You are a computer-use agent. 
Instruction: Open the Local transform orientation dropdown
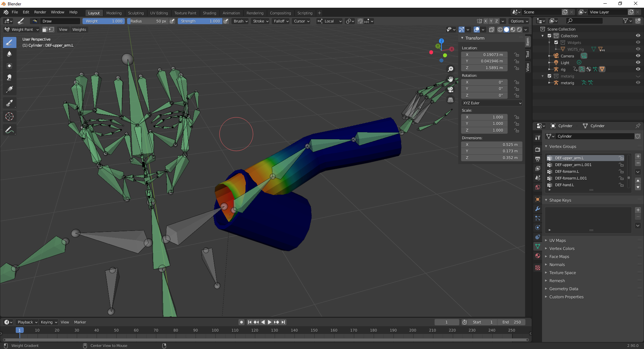point(330,21)
